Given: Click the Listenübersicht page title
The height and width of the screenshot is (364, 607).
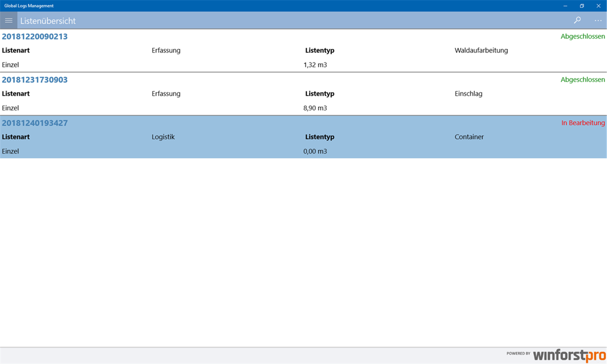Looking at the screenshot, I should click(x=48, y=20).
